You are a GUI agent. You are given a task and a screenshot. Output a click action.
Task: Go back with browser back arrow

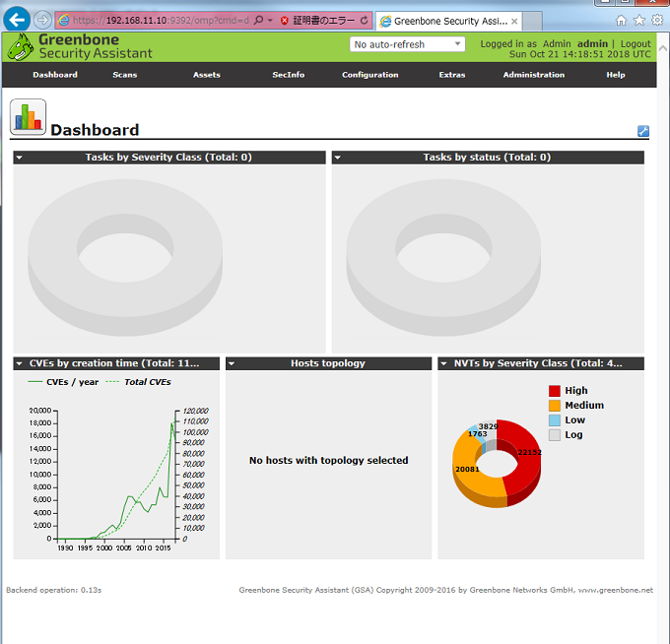(x=17, y=20)
